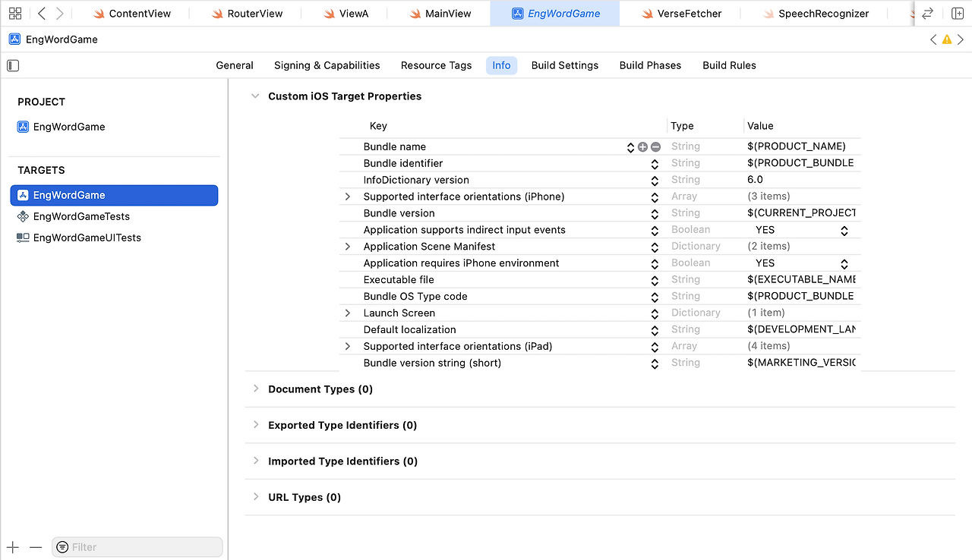Image resolution: width=972 pixels, height=560 pixels.
Task: Select the EngWordGame target
Action: coord(114,195)
